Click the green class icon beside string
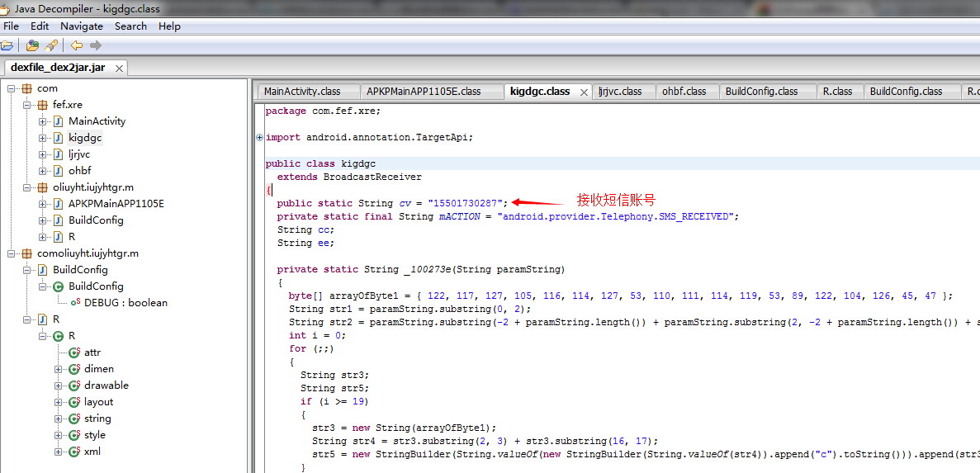 pyautogui.click(x=74, y=419)
